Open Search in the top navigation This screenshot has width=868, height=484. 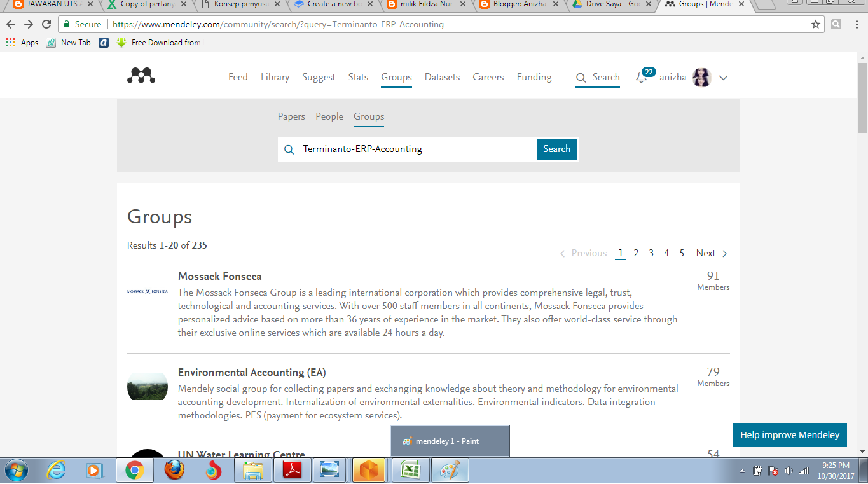point(598,77)
